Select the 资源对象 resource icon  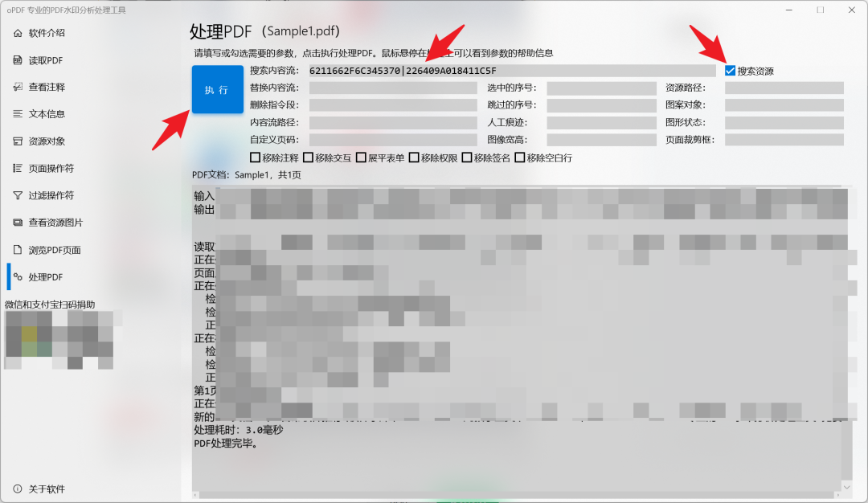point(18,141)
